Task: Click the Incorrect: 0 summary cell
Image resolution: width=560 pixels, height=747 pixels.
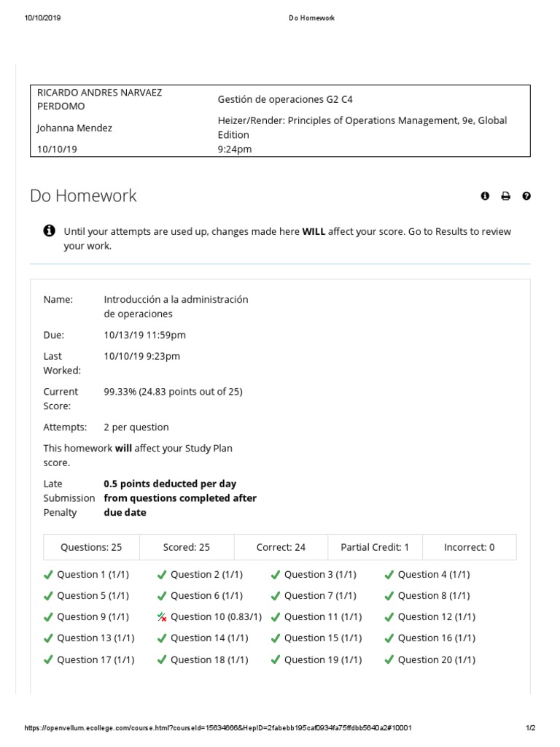Action: (469, 547)
